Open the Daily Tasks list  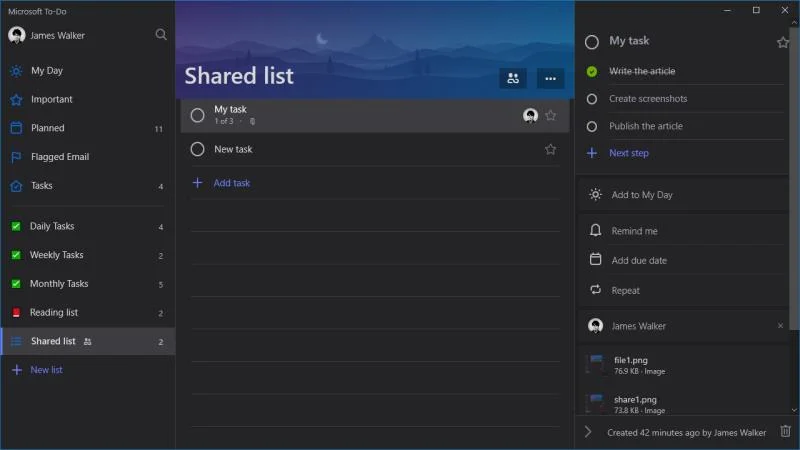pyautogui.click(x=88, y=226)
